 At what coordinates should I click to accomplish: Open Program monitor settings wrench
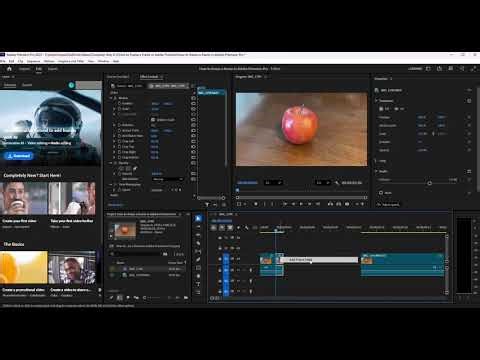tap(337, 183)
